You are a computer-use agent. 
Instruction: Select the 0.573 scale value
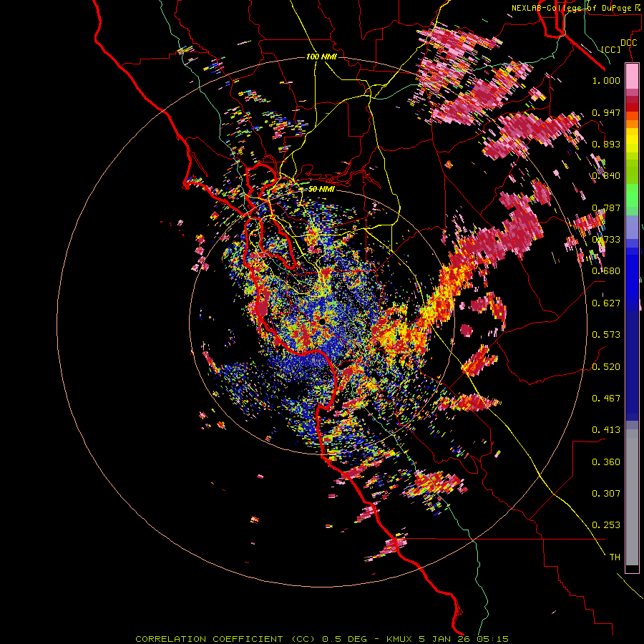point(606,335)
